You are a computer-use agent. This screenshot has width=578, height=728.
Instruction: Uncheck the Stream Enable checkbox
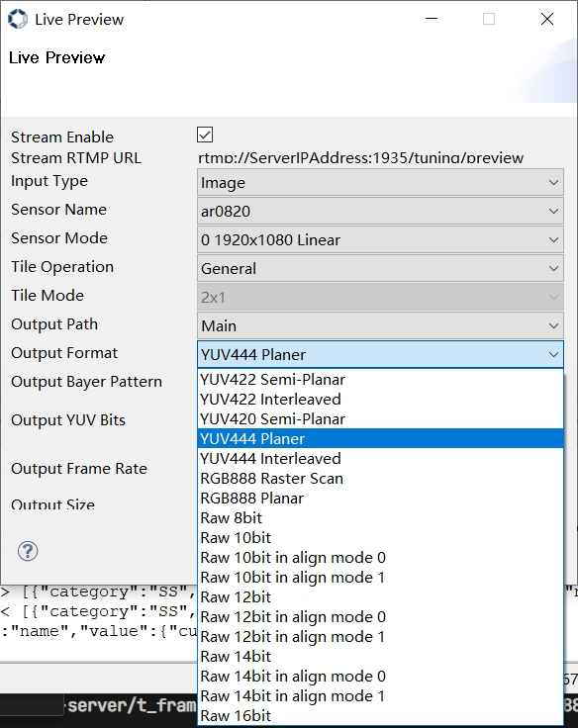pyautogui.click(x=205, y=135)
